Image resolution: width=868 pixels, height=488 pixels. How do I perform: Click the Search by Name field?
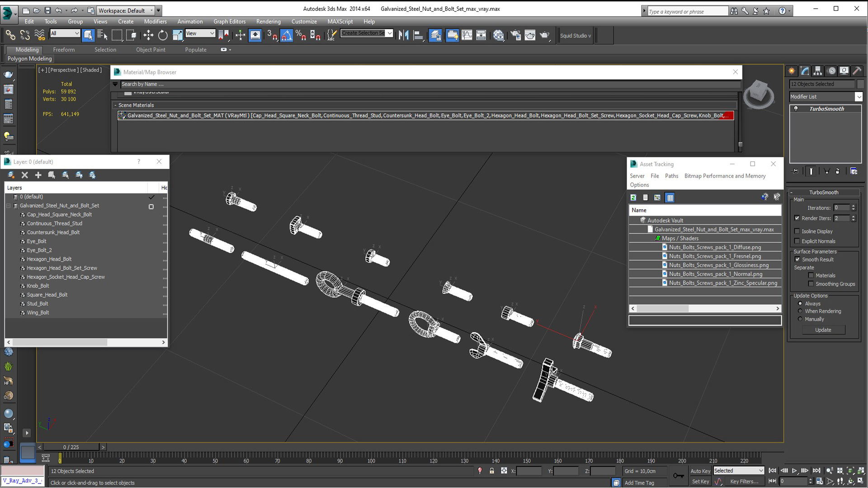[x=430, y=84]
